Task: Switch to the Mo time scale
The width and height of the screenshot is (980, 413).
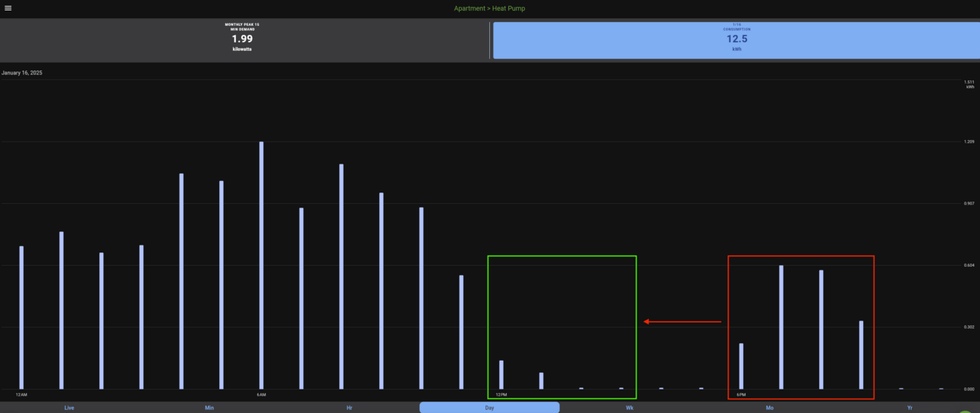Action: (x=770, y=408)
